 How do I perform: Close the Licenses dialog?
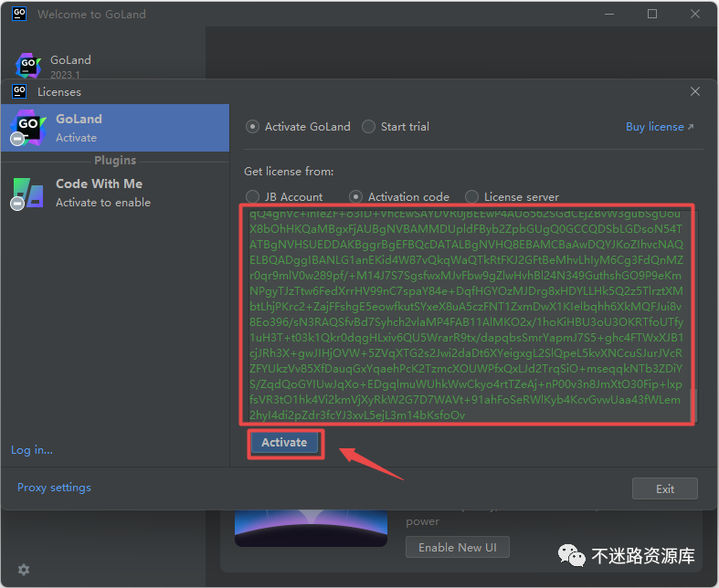[695, 91]
